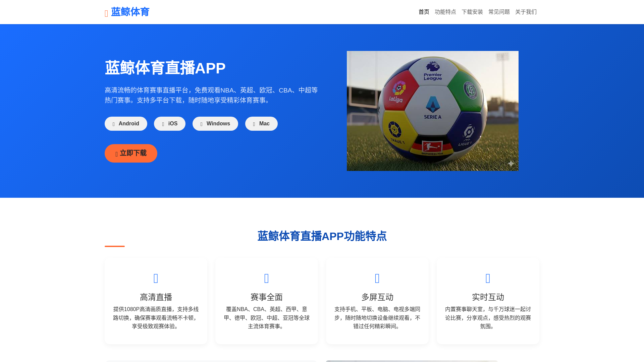Image resolution: width=644 pixels, height=362 pixels.
Task: Click the 赛事全面 feature card icon
Action: click(x=267, y=278)
